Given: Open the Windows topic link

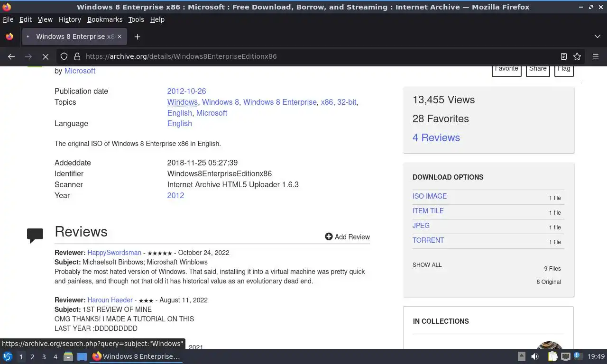Looking at the screenshot, I should coord(182,102).
